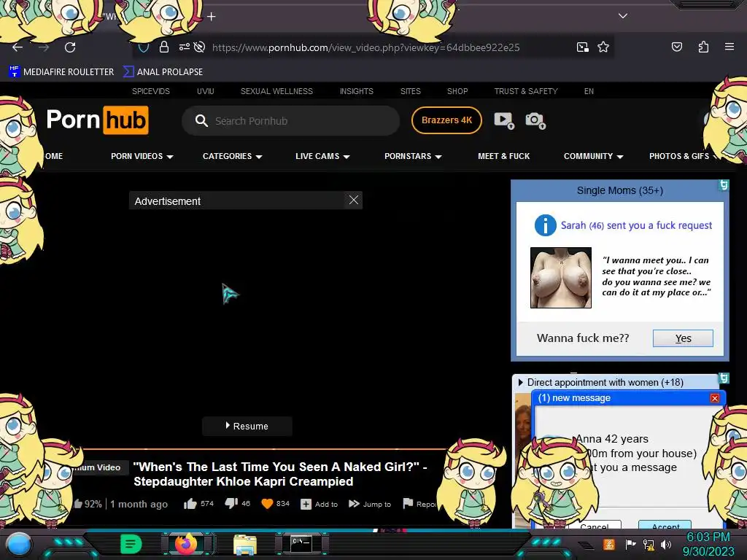This screenshot has height=560, width=747.
Task: Go back with the browser back arrow
Action: pyautogui.click(x=18, y=47)
